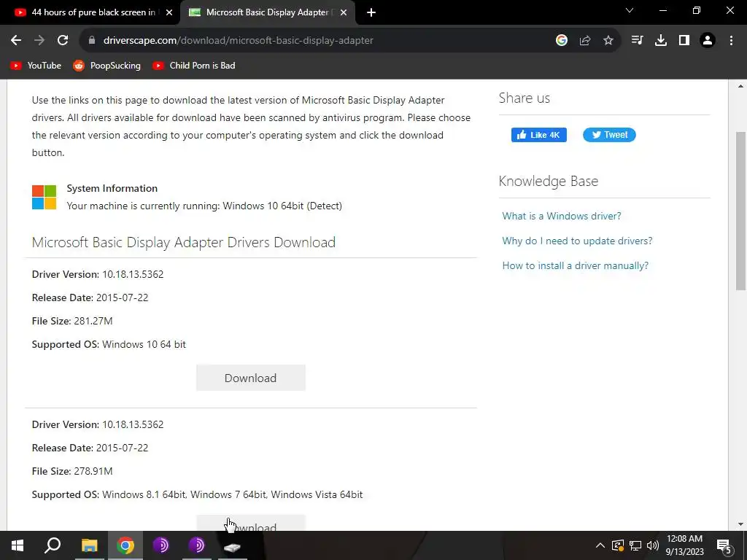Open 'How to install a driver manually?'

[576, 265]
